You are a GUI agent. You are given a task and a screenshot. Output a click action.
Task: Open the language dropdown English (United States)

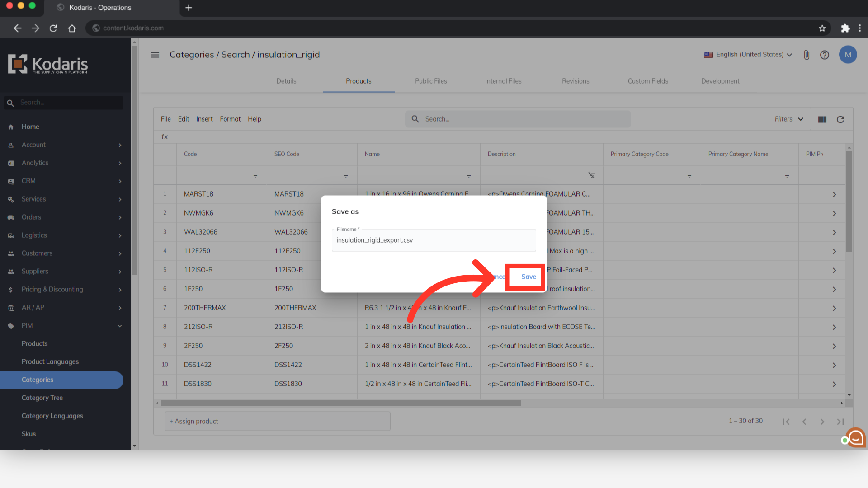748,55
